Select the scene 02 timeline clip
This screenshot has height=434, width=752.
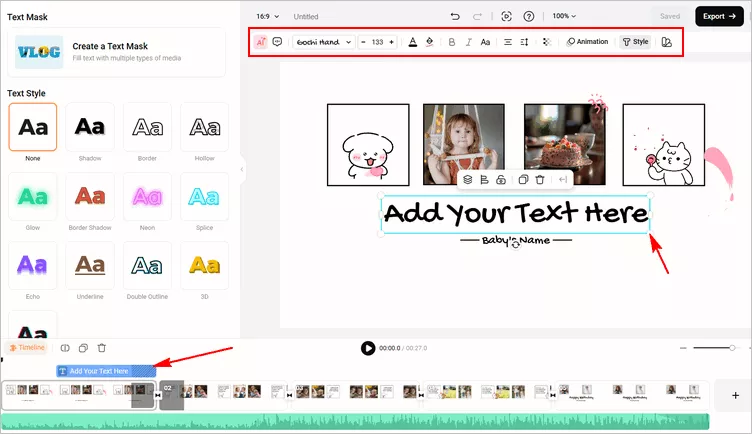click(224, 395)
